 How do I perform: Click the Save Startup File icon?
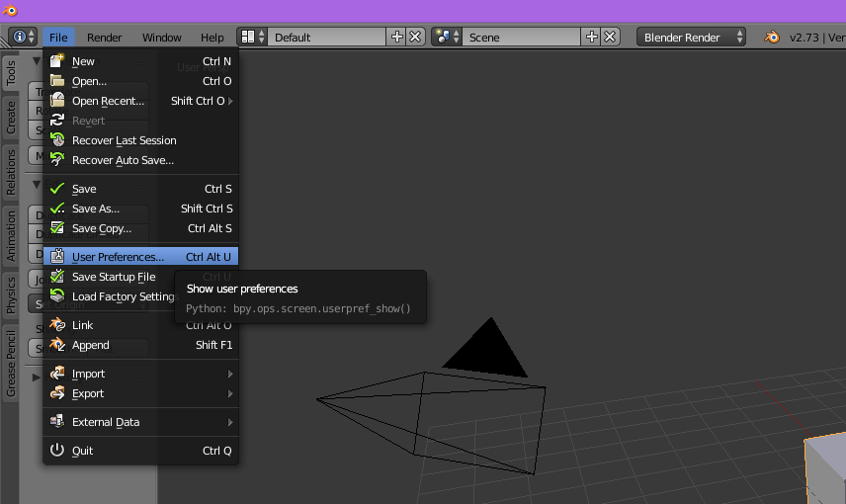pos(57,277)
